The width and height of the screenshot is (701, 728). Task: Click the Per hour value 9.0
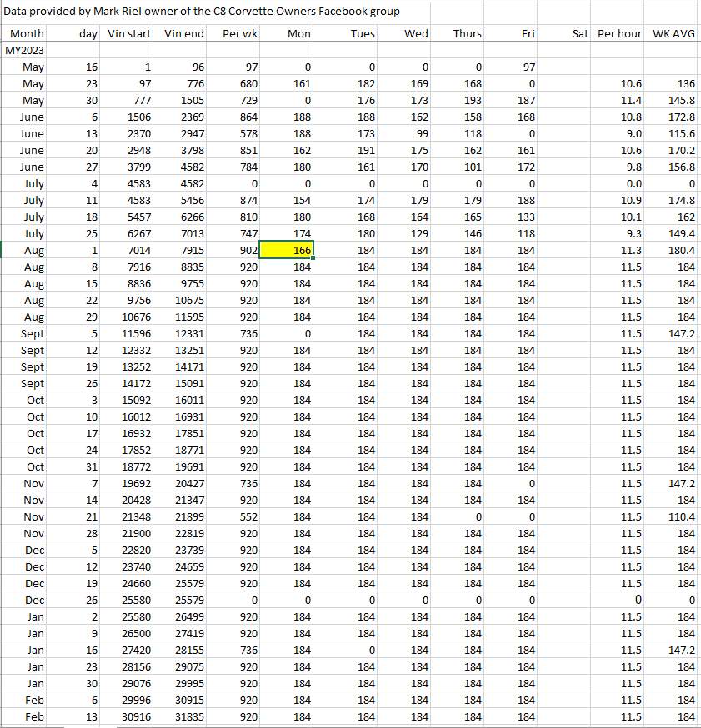(x=632, y=133)
